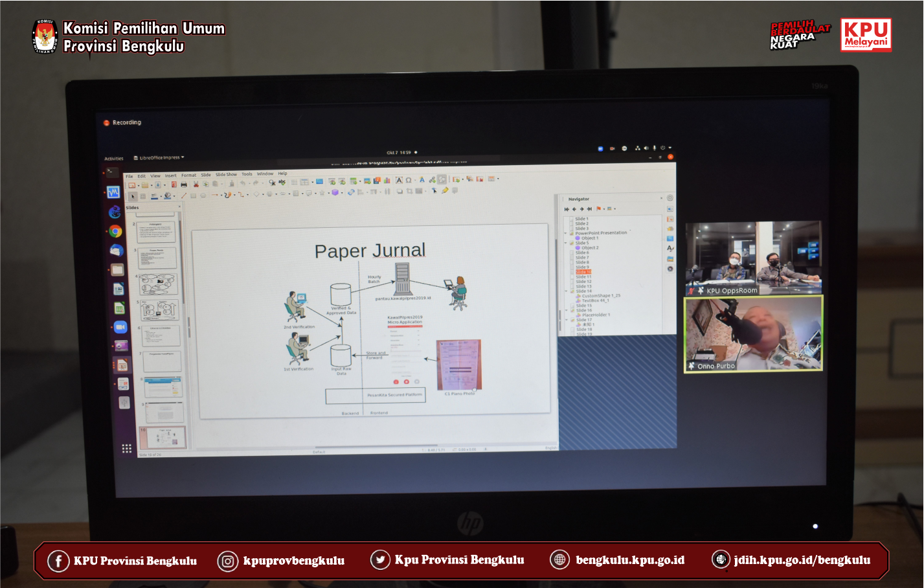The height and width of the screenshot is (588, 924).
Task: Click the Fill Color paint bucket icon
Action: [x=167, y=196]
